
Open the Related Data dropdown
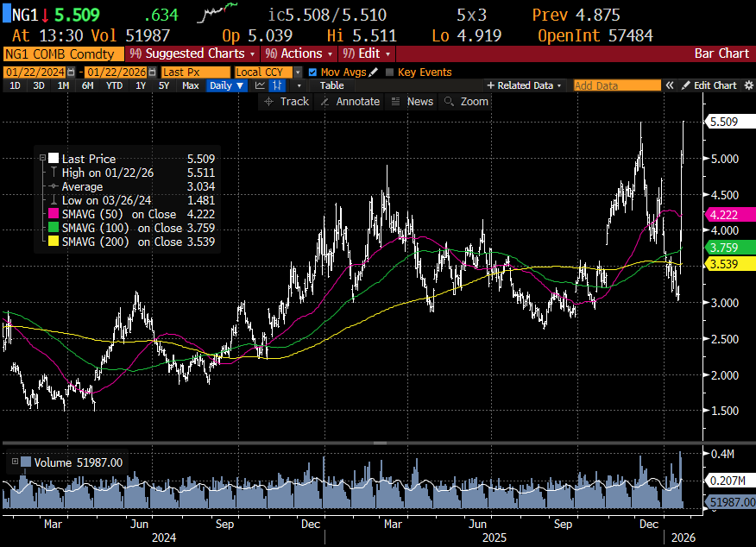click(525, 85)
